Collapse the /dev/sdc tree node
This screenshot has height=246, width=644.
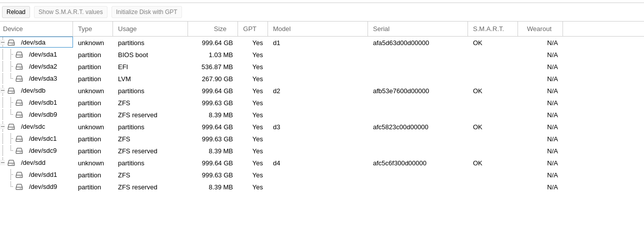[2, 127]
